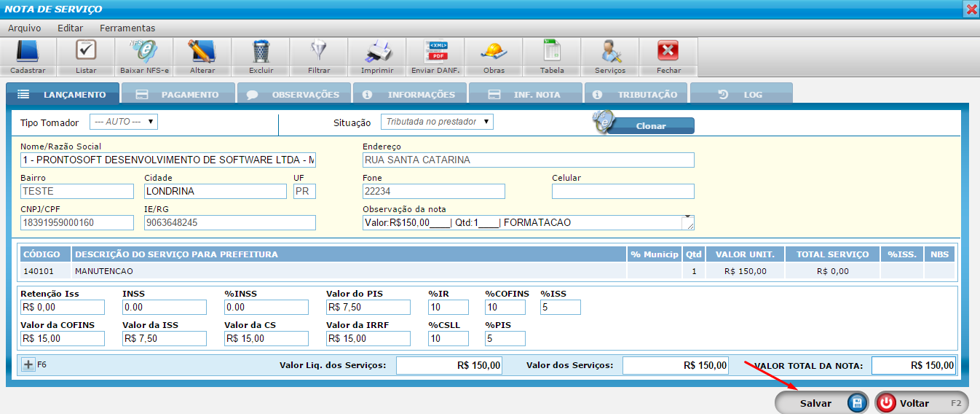Viewport: 980px width, 414px height.
Task: Click the Retenção Iss field
Action: click(63, 307)
